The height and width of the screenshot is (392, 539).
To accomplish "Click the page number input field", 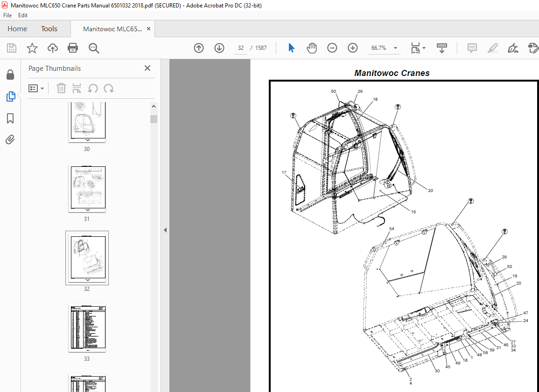I will point(241,48).
